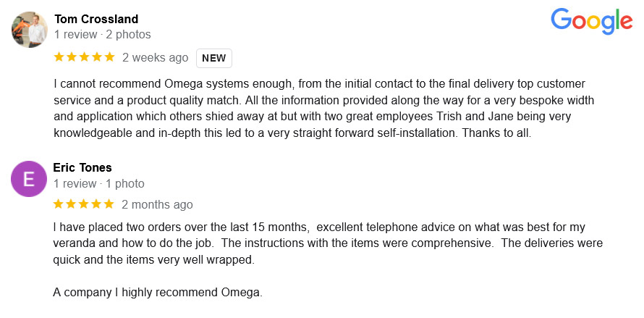This screenshot has height=318, width=644.
Task: Click fifth star of Eric Tones' rating
Action: 109,204
